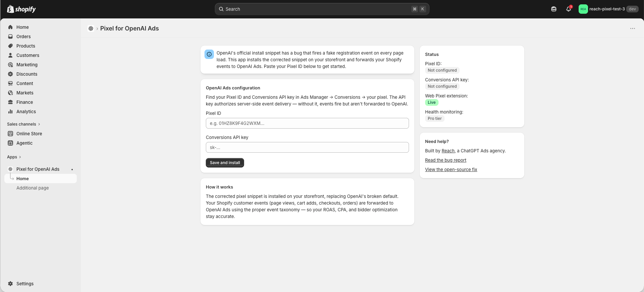Open Markets in the sidebar
Screen dimensions: 644x292
25,93
